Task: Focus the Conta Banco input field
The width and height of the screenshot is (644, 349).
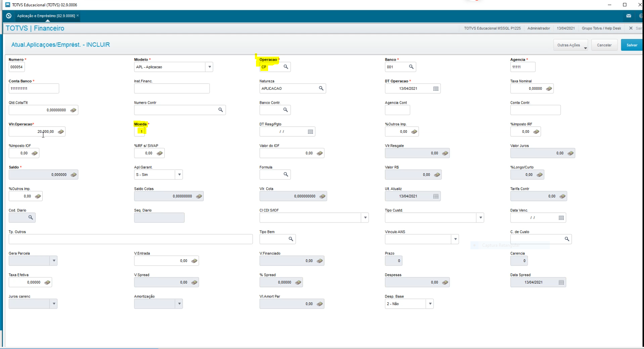Action: coord(34,88)
